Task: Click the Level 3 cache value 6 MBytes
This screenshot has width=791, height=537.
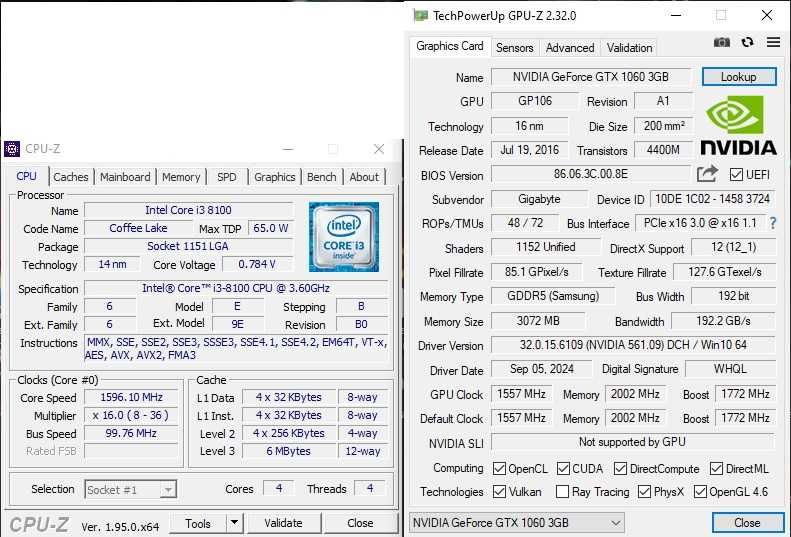Action: click(289, 451)
